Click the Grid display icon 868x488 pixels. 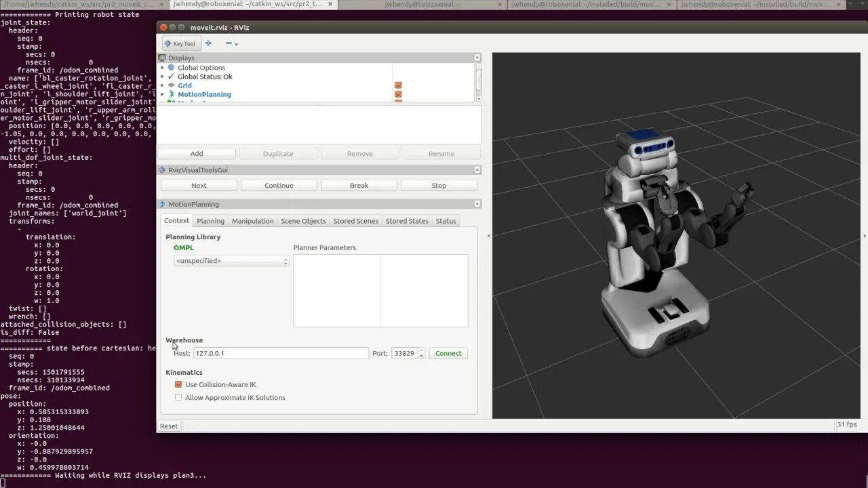pyautogui.click(x=172, y=85)
